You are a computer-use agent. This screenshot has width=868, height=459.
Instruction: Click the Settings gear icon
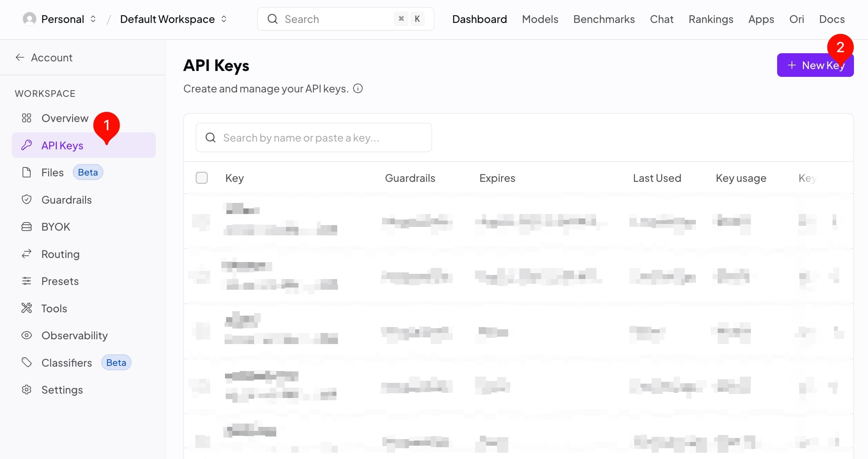coord(27,390)
